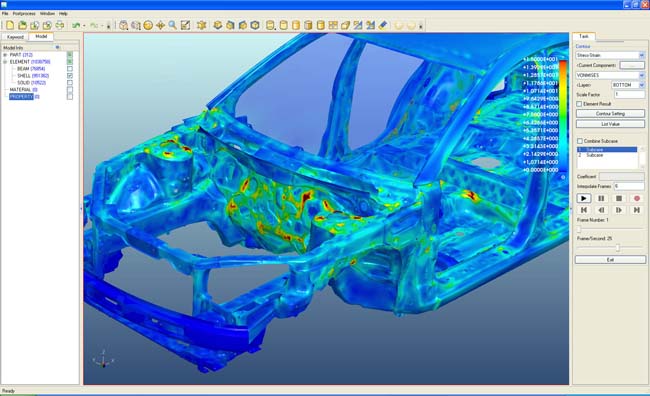Collapse the ELEMENT tree node

5,62
